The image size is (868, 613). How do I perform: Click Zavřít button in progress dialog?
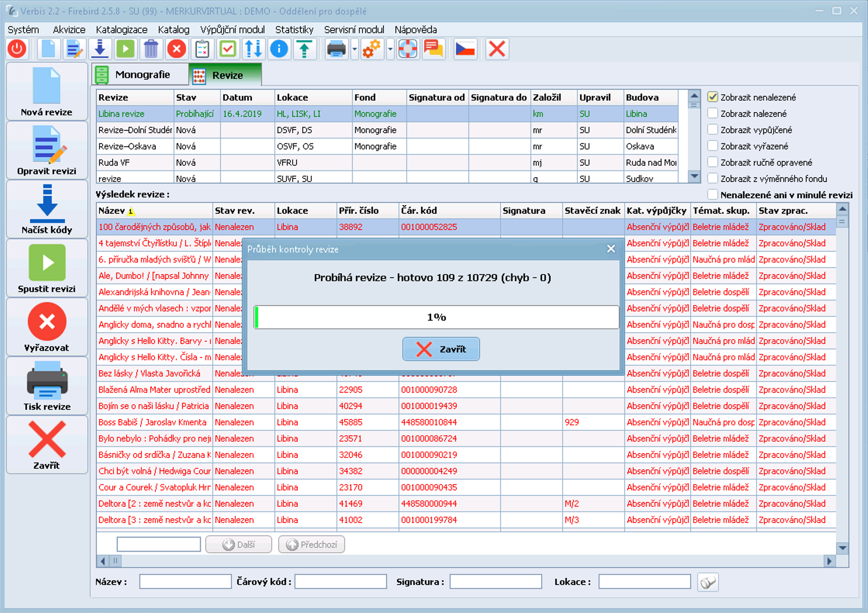[441, 349]
